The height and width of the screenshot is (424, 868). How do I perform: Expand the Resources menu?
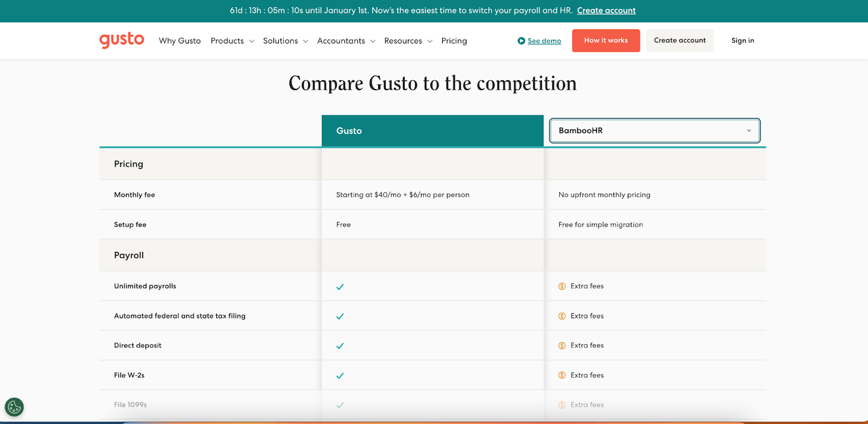click(408, 41)
